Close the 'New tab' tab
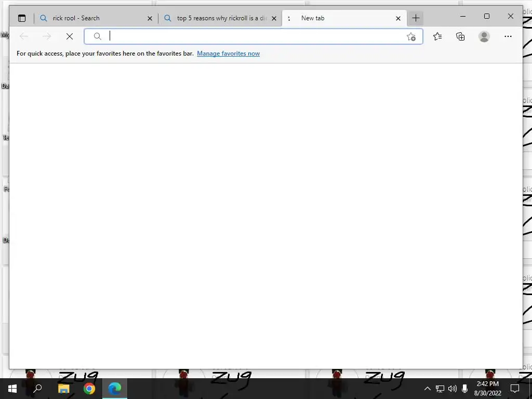This screenshot has width=532, height=399. (x=398, y=18)
